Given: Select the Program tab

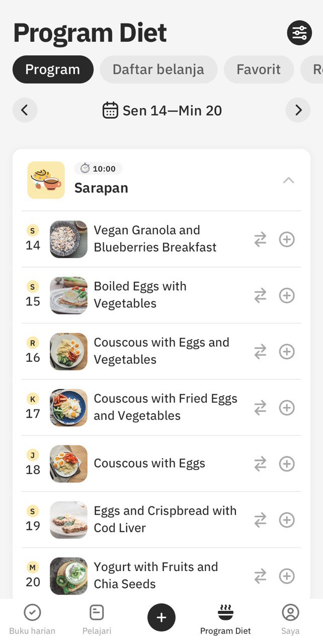Looking at the screenshot, I should tap(53, 69).
